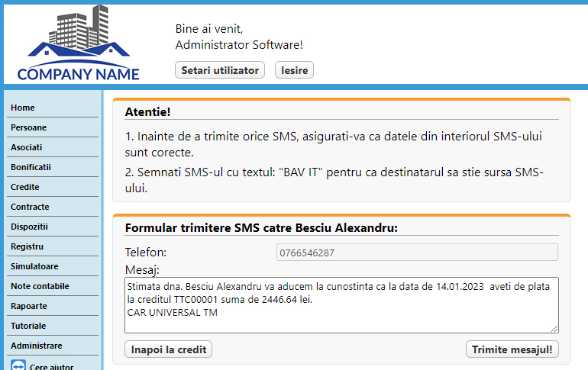Click the TeamViewer help icon in sidebar
Image resolution: width=588 pixels, height=370 pixels.
point(18,365)
